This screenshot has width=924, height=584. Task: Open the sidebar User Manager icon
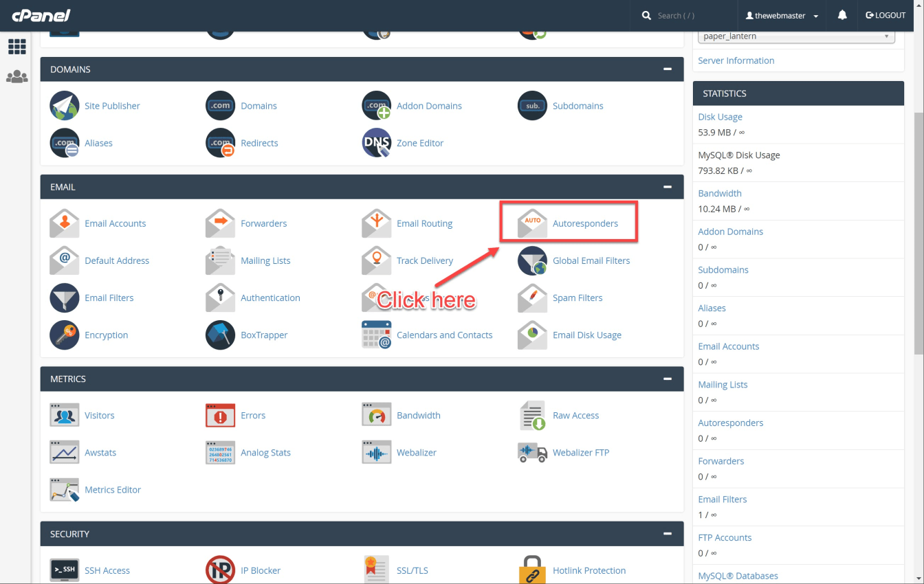coord(16,76)
